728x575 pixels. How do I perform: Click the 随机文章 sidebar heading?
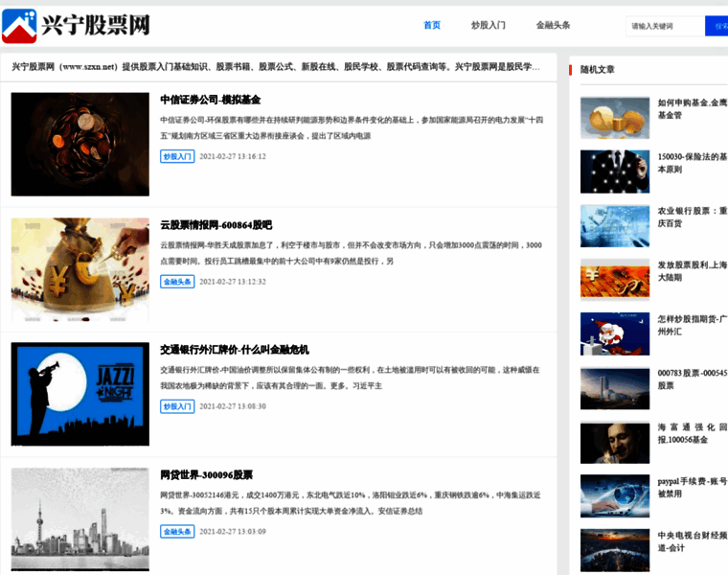point(598,70)
